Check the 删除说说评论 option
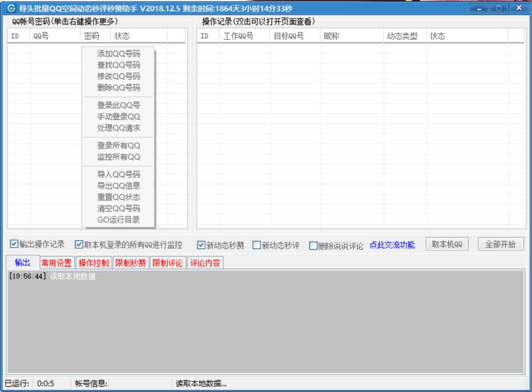Viewport: 532px width, 392px height. (313, 245)
